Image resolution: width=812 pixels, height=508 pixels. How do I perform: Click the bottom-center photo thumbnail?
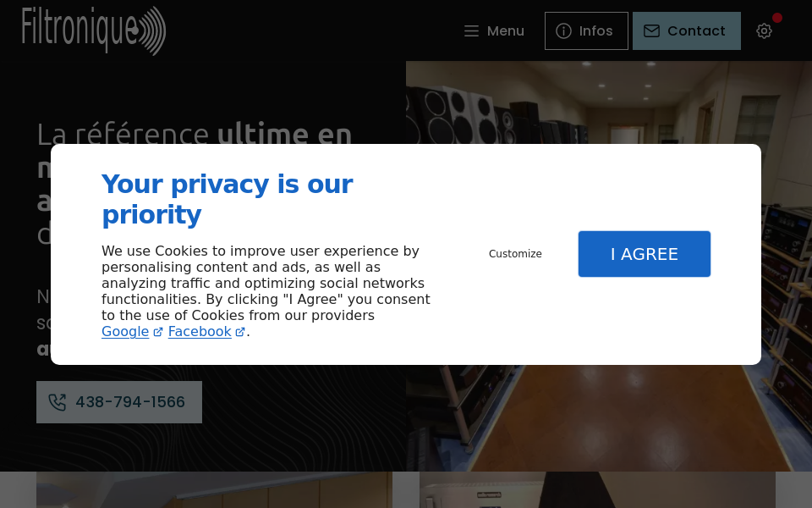pos(597,491)
